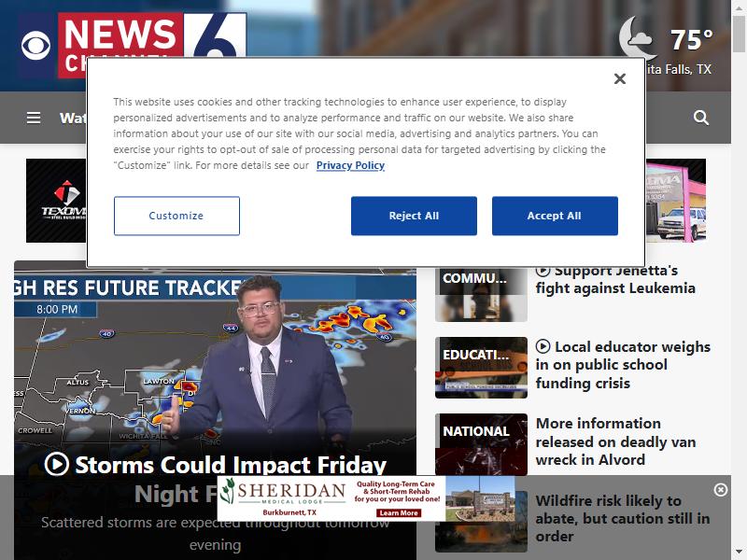Click Learn More on Sheridan ad
The height and width of the screenshot is (560, 747).
(399, 512)
